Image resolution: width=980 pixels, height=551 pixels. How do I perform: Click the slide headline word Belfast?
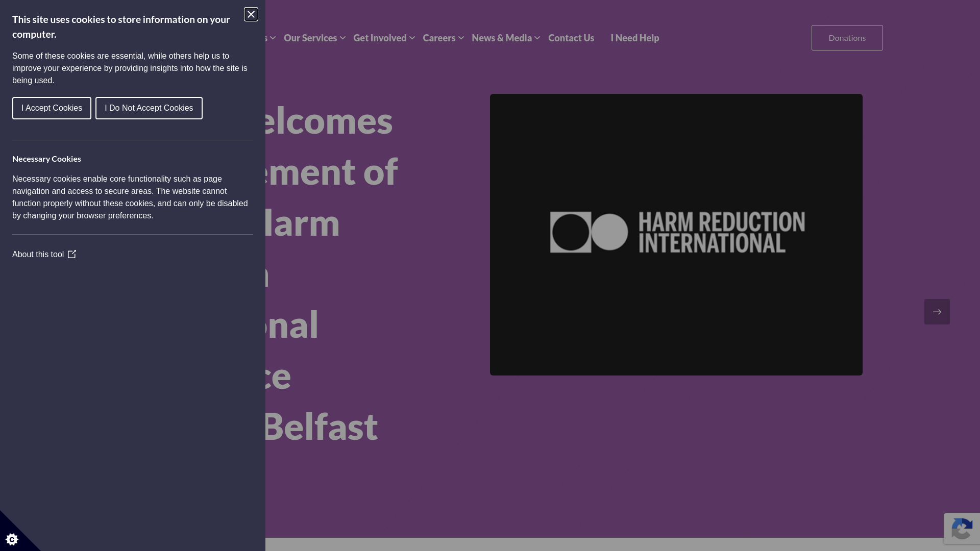pos(322,427)
